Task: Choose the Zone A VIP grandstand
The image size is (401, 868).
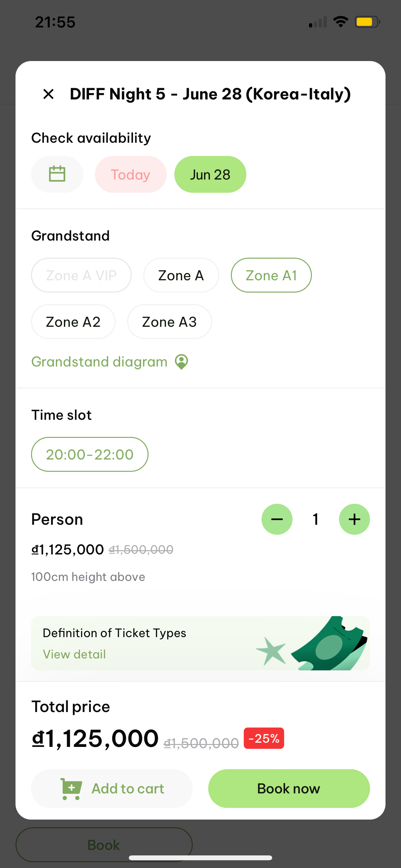Action: pyautogui.click(x=81, y=275)
